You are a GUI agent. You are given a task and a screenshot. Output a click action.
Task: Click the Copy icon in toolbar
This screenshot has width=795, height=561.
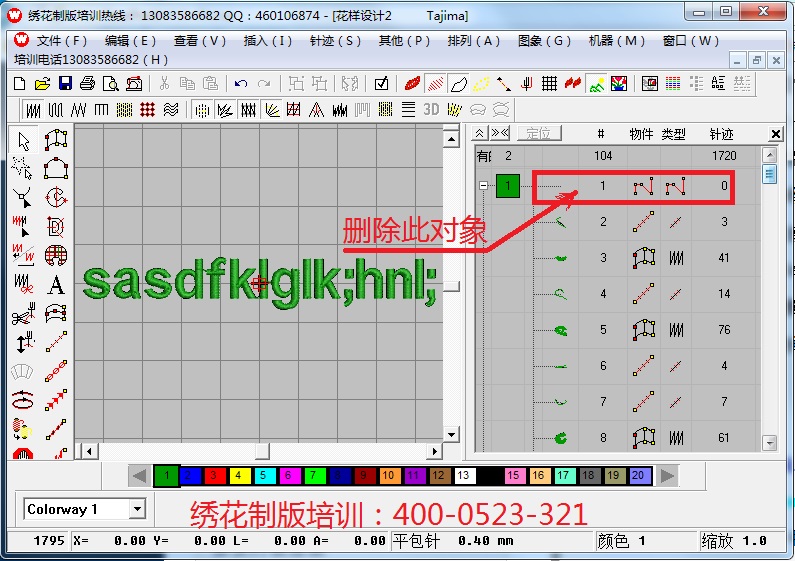(187, 84)
